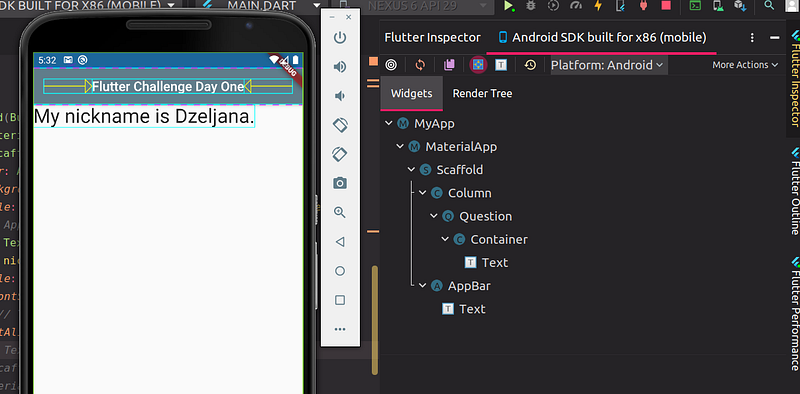Open Flutter Performance side tab

pyautogui.click(x=794, y=314)
